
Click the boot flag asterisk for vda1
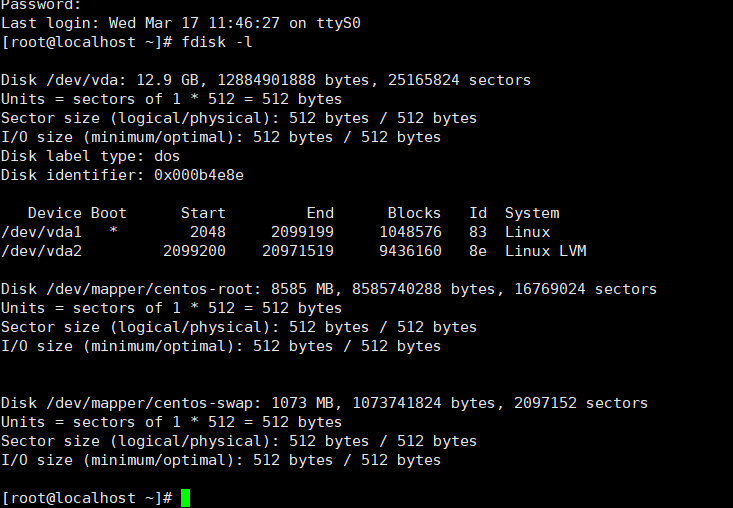coord(113,231)
